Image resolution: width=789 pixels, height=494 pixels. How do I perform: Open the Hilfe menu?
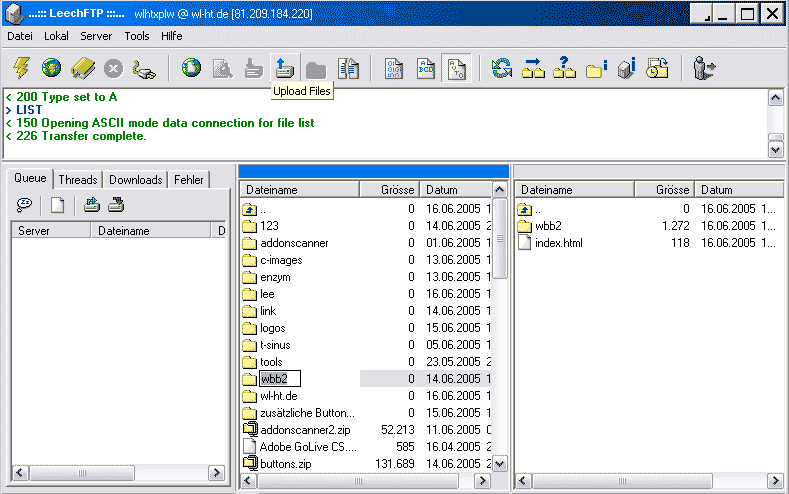[172, 36]
